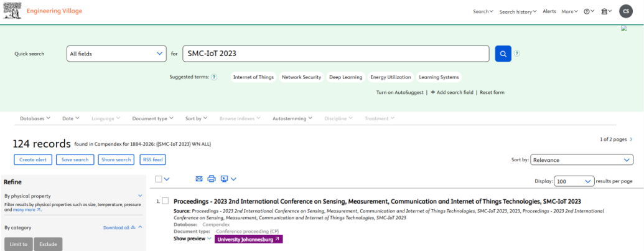Click into the SMC-IoT 2023 search field
The image size is (644, 251).
tap(336, 54)
